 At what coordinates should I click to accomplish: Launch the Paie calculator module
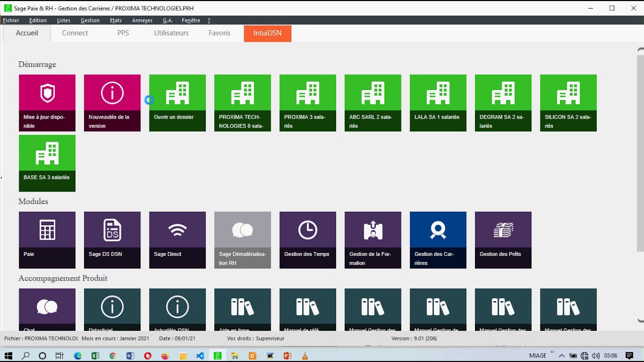(x=47, y=240)
